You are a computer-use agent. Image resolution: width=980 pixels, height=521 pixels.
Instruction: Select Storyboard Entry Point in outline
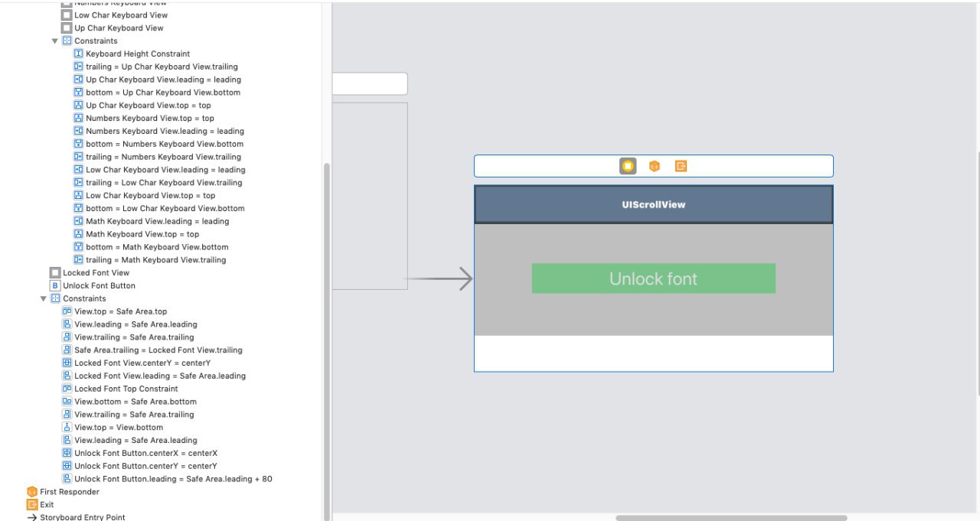point(83,518)
